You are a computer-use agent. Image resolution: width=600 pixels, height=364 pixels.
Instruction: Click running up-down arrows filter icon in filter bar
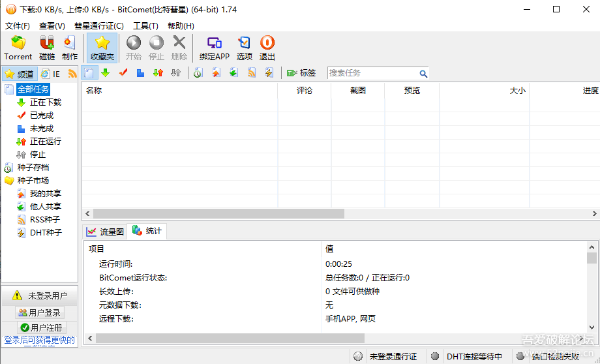pos(158,72)
